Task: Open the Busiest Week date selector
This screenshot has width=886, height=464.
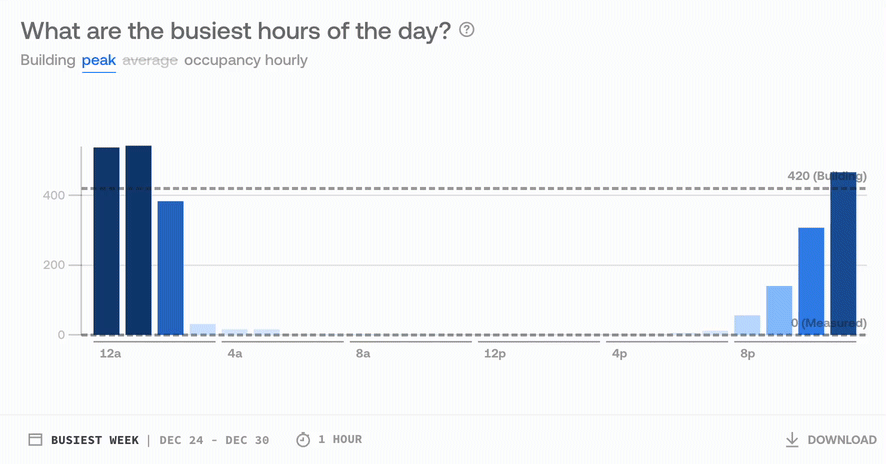Action: pos(95,440)
